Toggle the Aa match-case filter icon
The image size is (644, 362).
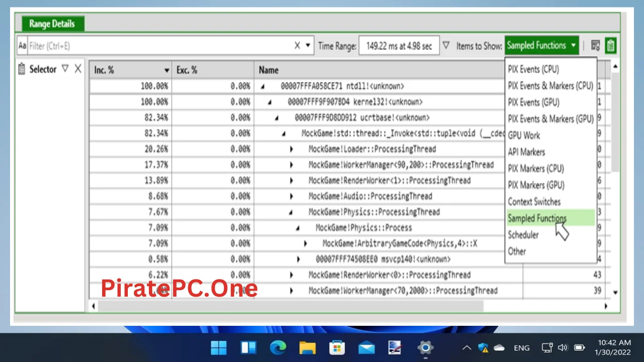point(22,46)
